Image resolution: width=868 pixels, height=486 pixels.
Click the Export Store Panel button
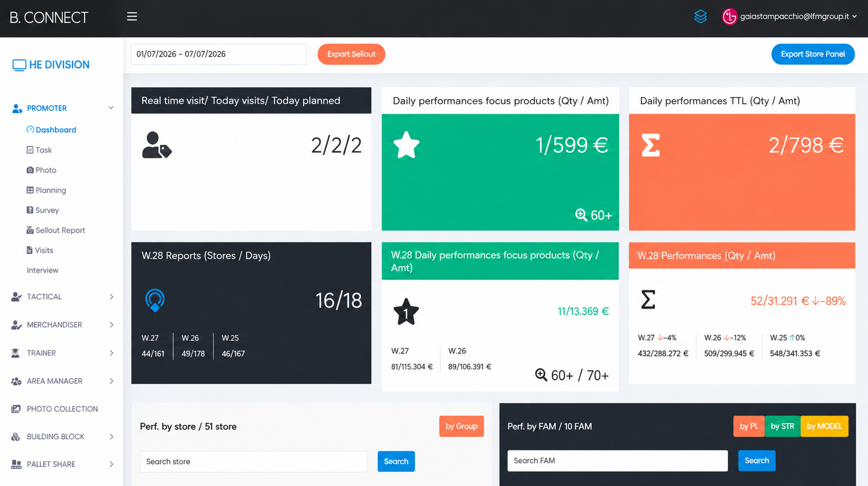click(813, 54)
